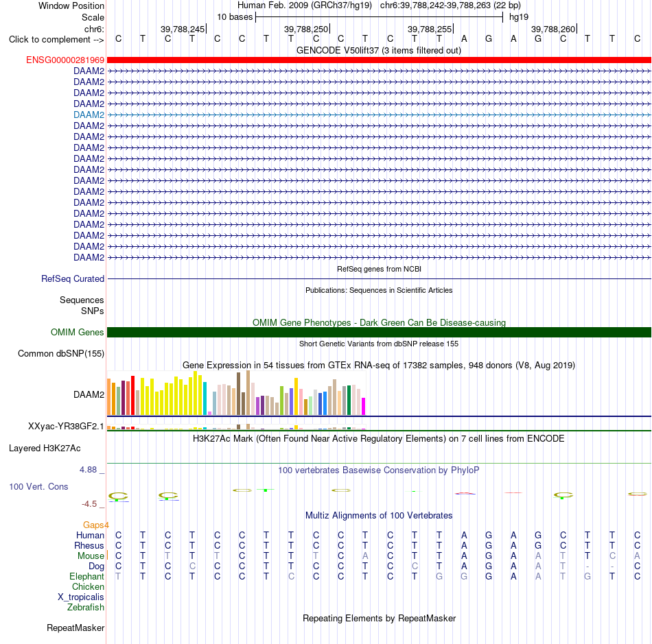Screen dimensions: 652x644
Task: Click the 'Click to complement -->' label
Action: 56,40
